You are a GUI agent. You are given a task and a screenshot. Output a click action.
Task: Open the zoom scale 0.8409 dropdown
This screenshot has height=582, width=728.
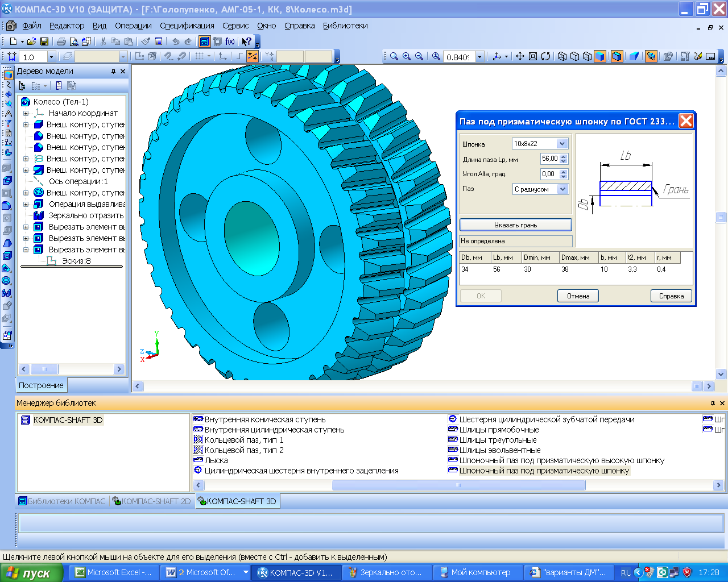479,57
